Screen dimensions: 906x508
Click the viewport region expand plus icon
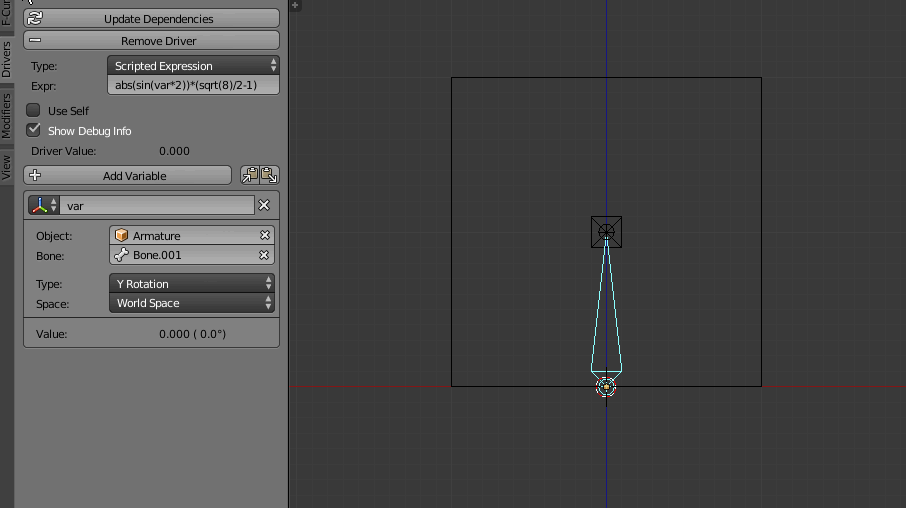click(x=295, y=5)
